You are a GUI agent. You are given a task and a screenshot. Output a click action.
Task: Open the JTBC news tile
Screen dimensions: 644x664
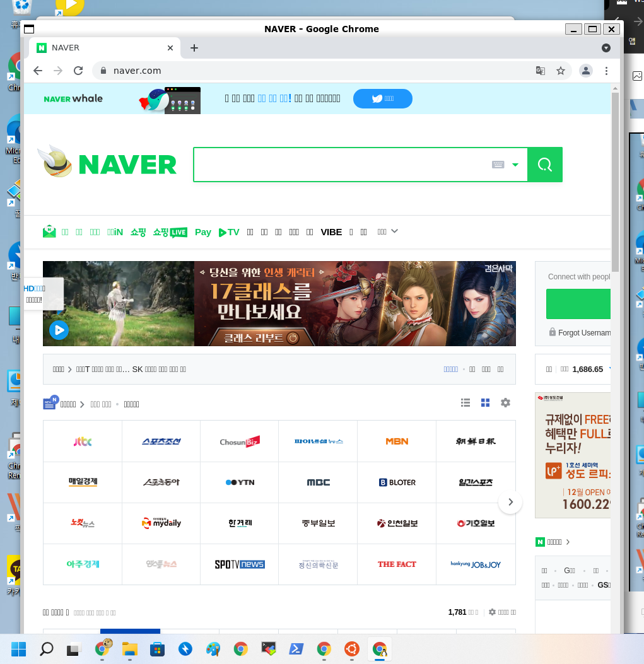pos(83,441)
